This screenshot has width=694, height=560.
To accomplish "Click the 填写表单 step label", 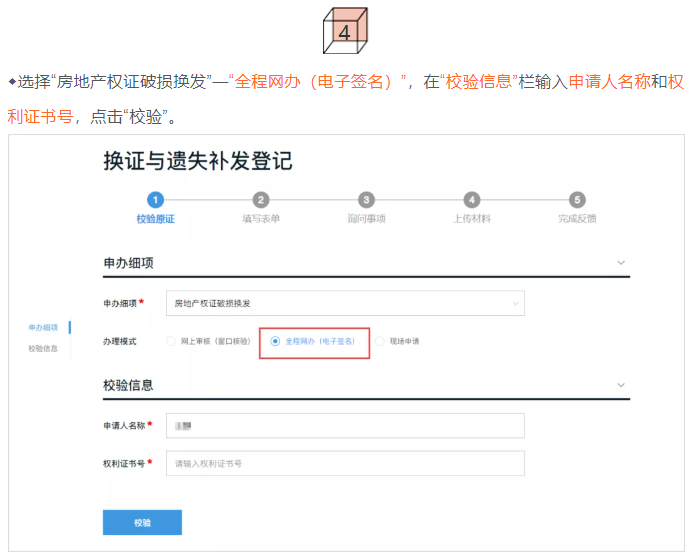I will (x=261, y=218).
